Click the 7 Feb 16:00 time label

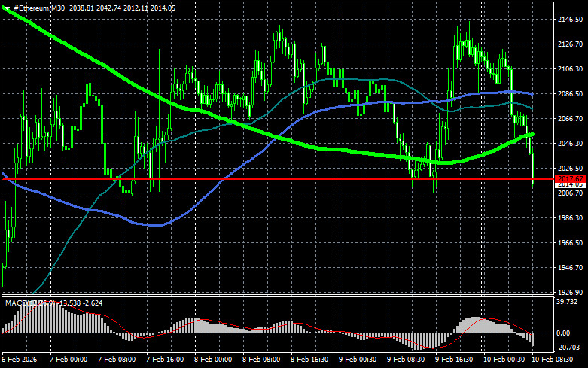[165, 360]
